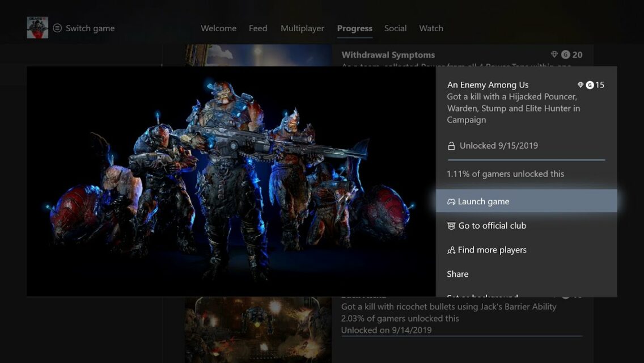
Task: Select the Progress tab
Action: point(354,28)
